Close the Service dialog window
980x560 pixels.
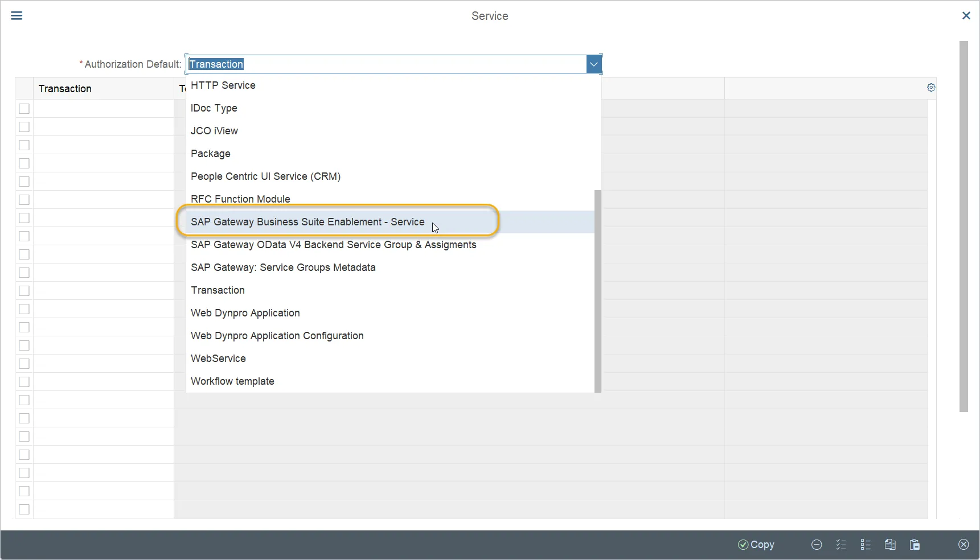[966, 15]
